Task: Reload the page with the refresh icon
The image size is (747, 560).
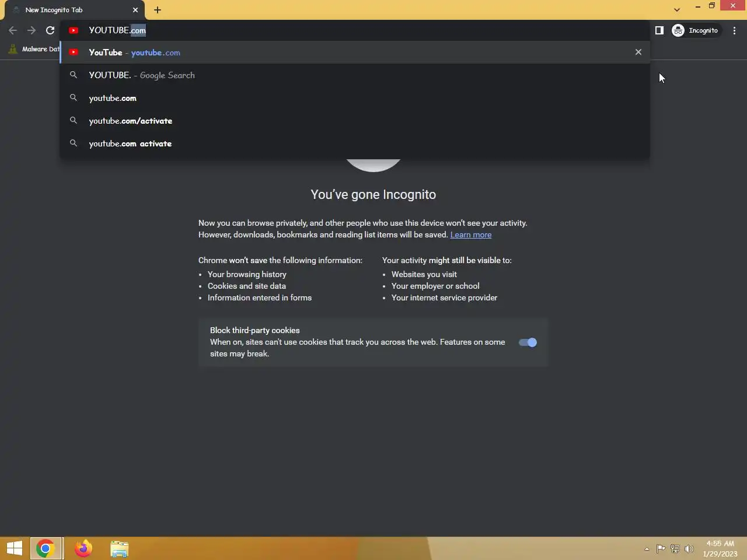Action: coord(50,30)
